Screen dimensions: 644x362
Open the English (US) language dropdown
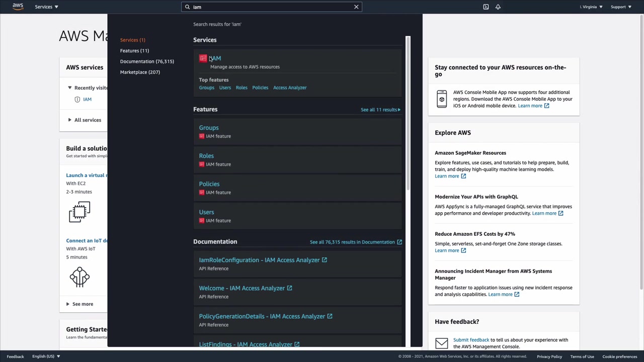46,356
